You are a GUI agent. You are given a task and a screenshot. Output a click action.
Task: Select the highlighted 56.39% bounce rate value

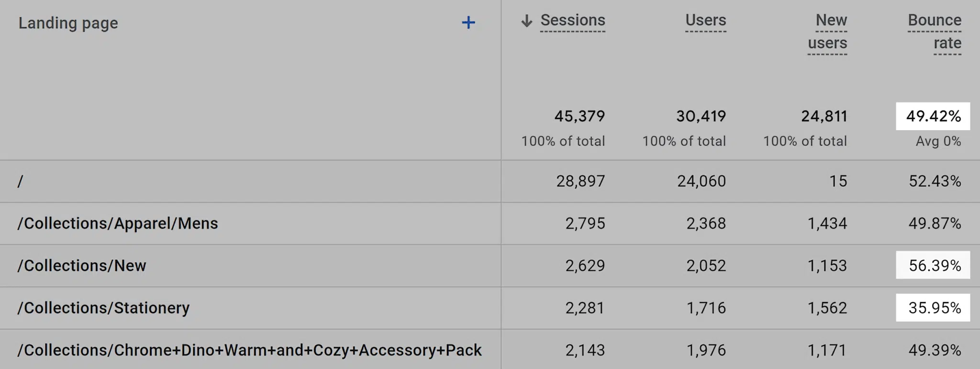pos(934,266)
